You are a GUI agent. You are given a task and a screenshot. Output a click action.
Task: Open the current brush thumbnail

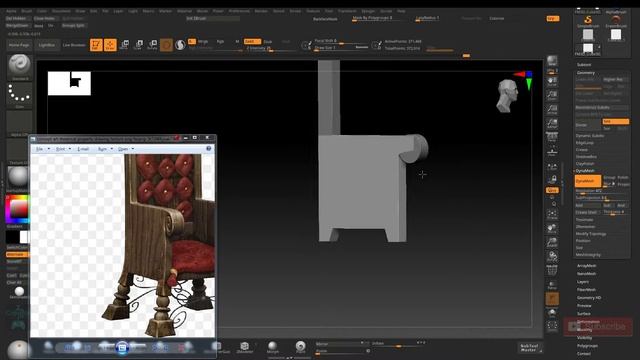click(x=19, y=67)
